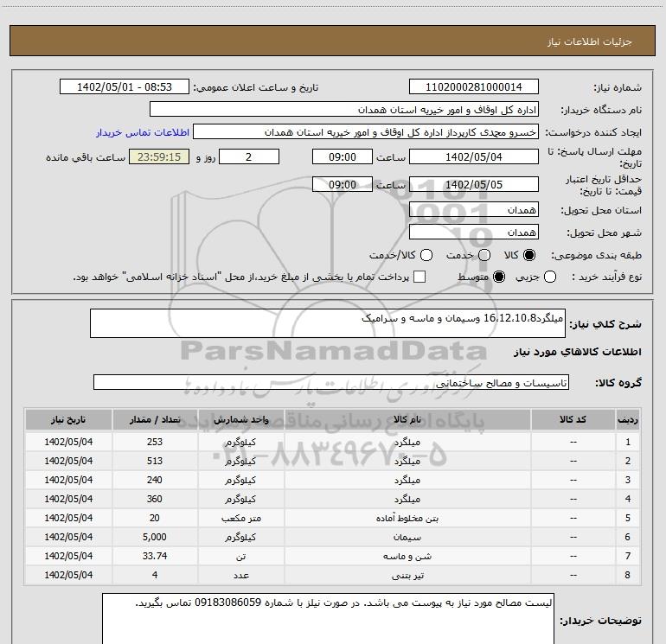The width and height of the screenshot is (666, 644).
Task: Click unit متر مکعب in row 5
Action: point(240,519)
